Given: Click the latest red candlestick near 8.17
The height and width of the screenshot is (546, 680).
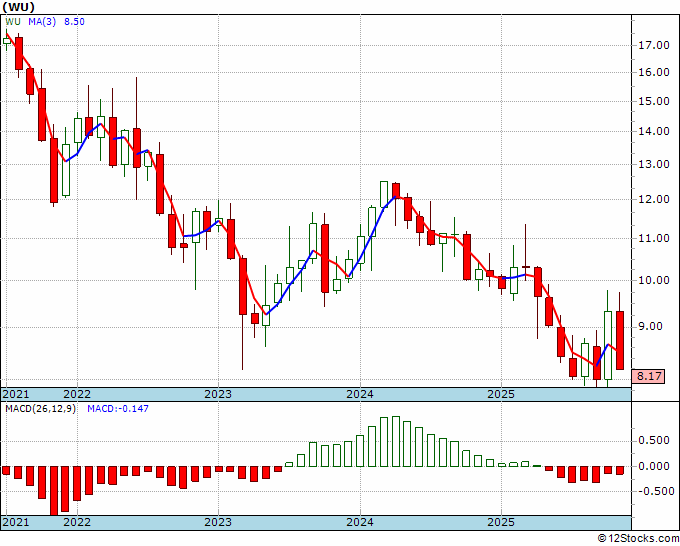Looking at the screenshot, I should click(x=620, y=340).
